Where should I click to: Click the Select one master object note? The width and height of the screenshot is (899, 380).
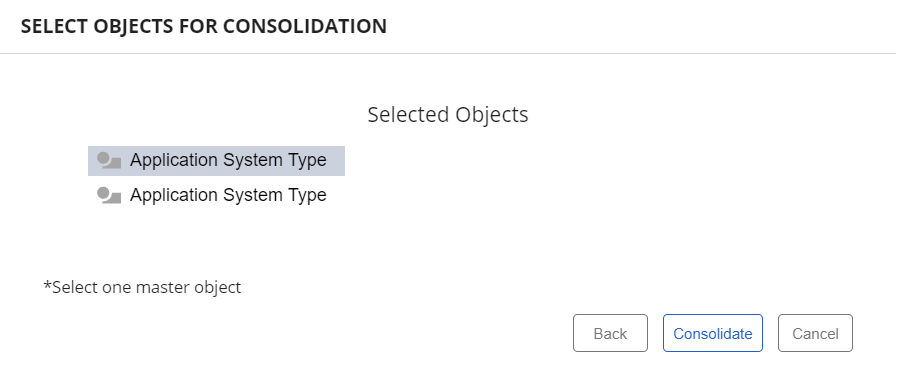pos(142,287)
